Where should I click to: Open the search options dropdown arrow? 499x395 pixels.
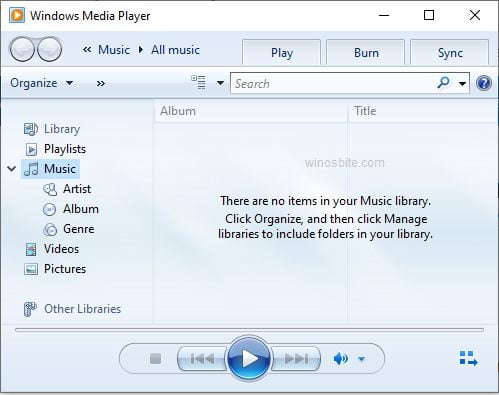[462, 83]
